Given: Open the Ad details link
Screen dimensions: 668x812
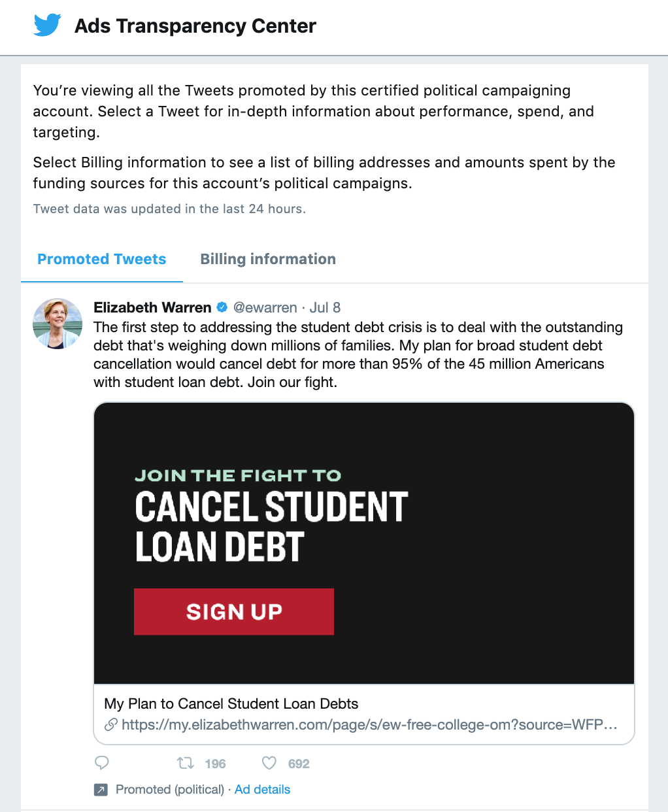Looking at the screenshot, I should (x=262, y=789).
